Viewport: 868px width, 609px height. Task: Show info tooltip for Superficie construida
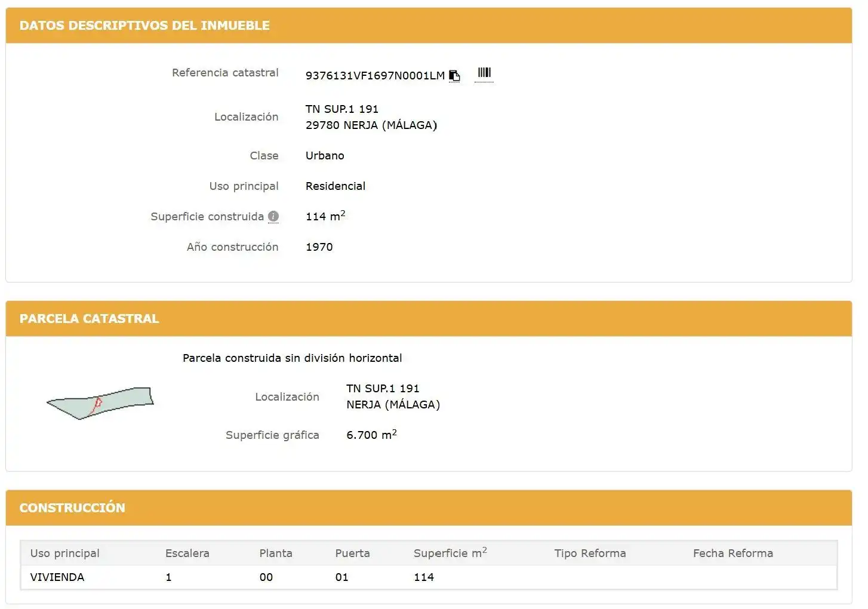coord(273,217)
